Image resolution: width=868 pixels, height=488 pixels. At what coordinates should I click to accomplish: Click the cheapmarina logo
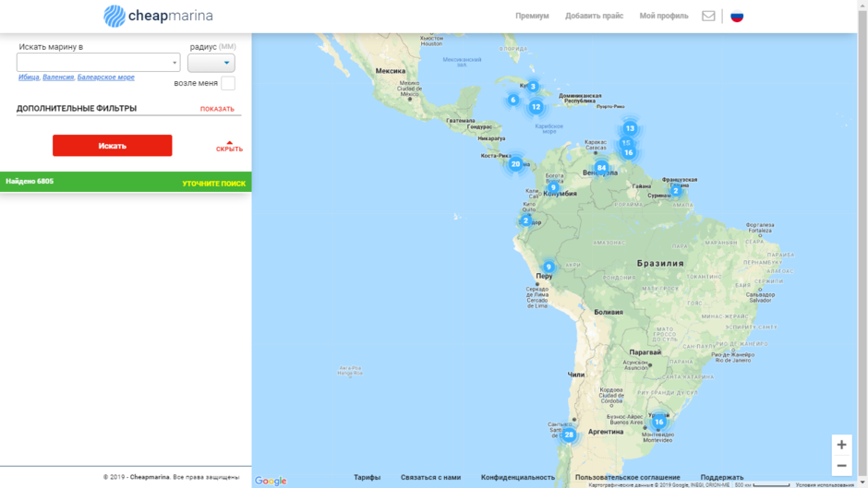(158, 16)
